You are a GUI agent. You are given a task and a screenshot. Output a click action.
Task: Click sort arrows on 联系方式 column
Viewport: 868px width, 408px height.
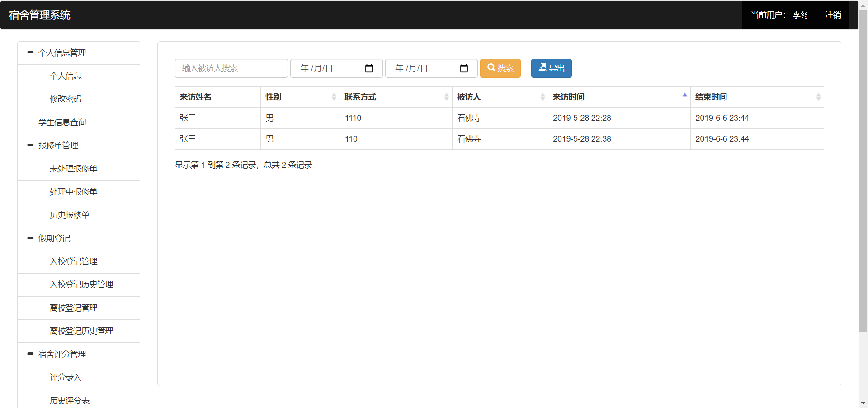click(447, 97)
